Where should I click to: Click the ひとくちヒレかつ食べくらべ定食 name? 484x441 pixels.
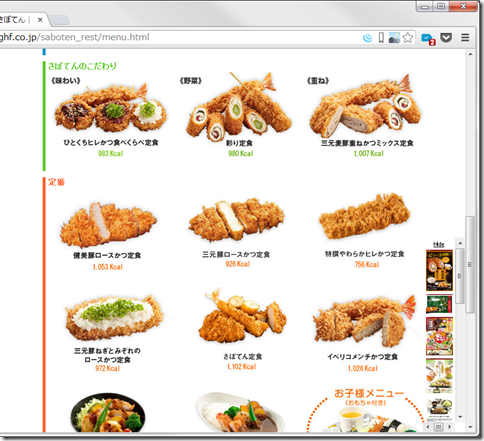(111, 143)
